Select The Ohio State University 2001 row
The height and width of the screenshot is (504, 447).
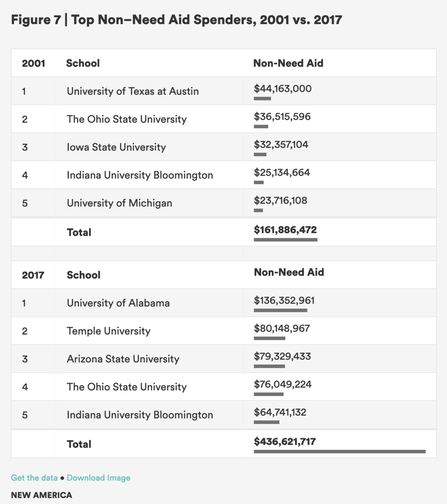coord(223,119)
